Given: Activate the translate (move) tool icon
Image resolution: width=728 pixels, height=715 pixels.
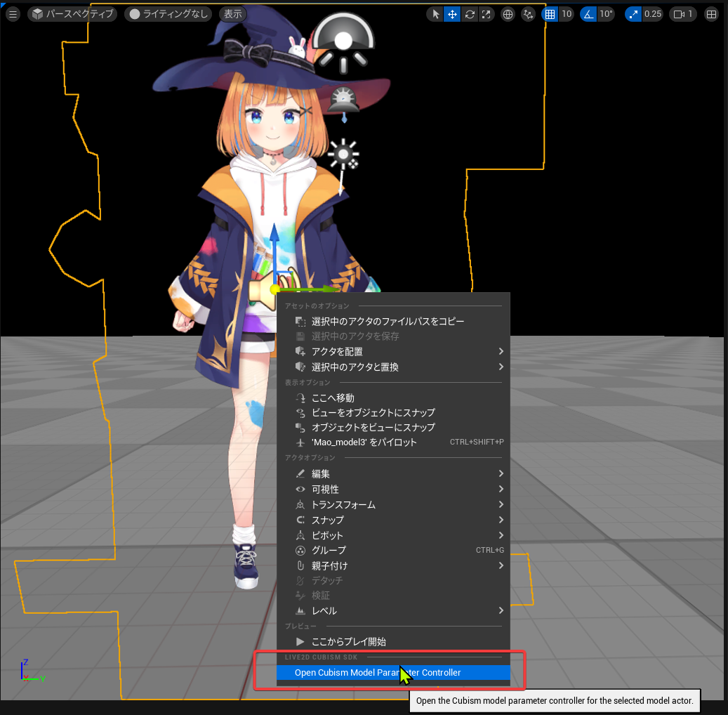Looking at the screenshot, I should pyautogui.click(x=452, y=15).
